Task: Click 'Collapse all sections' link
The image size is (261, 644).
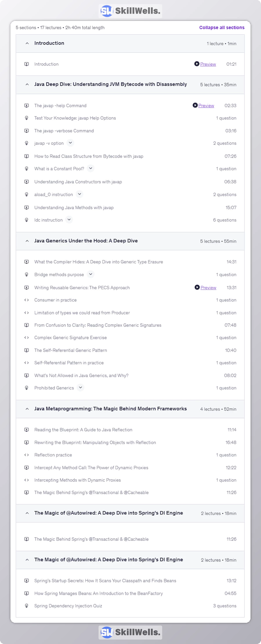Action: coord(222,28)
